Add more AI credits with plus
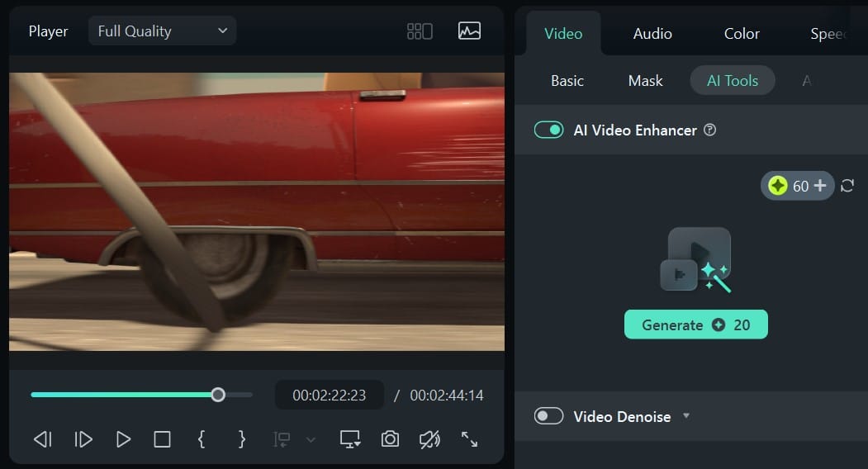The width and height of the screenshot is (868, 469). [820, 186]
